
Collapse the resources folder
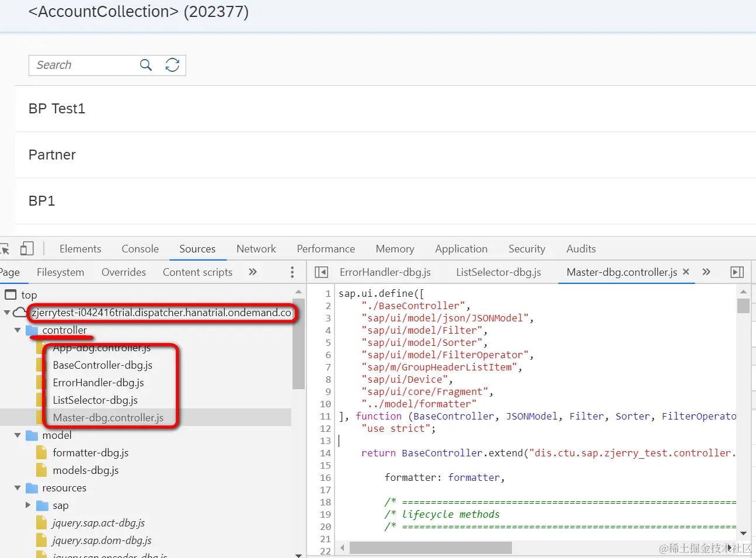click(18, 488)
